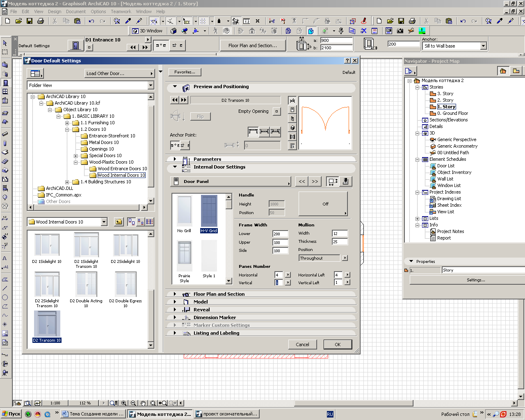Viewport: 525px width, 420px height.
Task: Select the Prairie Style panel
Action: coord(184,261)
